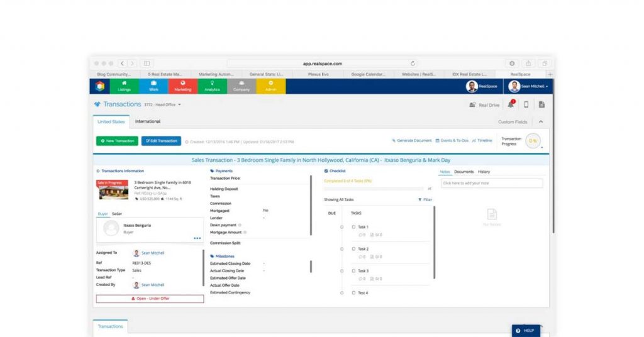
Task: Click the Transaction Progress percentage circle
Action: (x=533, y=141)
